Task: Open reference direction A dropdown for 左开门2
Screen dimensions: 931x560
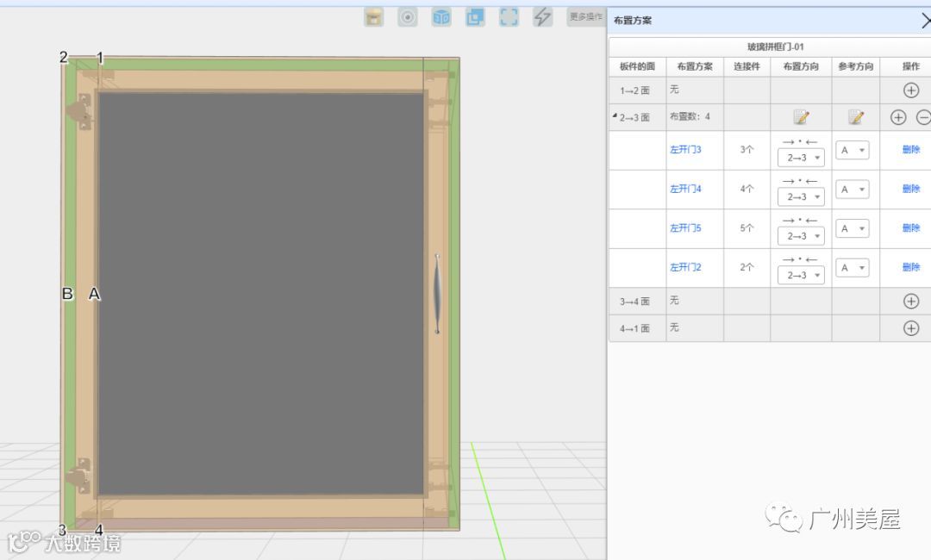Action: pyautogui.click(x=852, y=268)
